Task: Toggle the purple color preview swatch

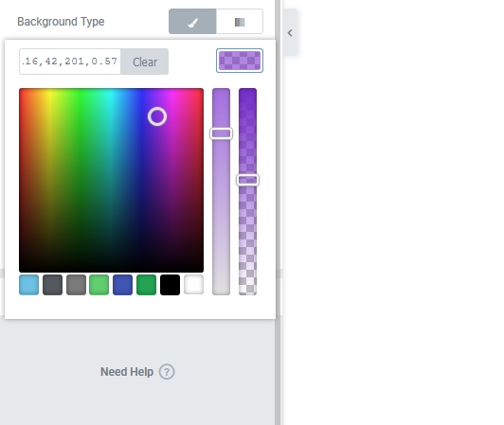Action: tap(240, 61)
